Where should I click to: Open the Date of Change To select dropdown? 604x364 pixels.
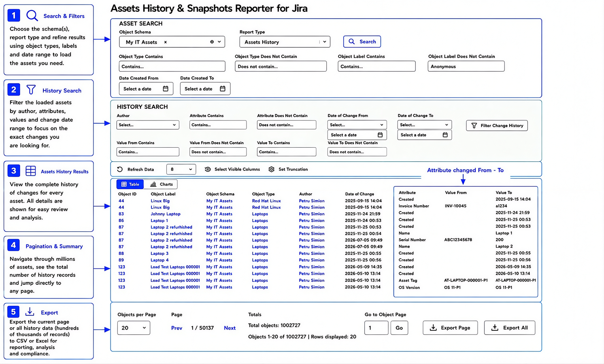(x=424, y=125)
